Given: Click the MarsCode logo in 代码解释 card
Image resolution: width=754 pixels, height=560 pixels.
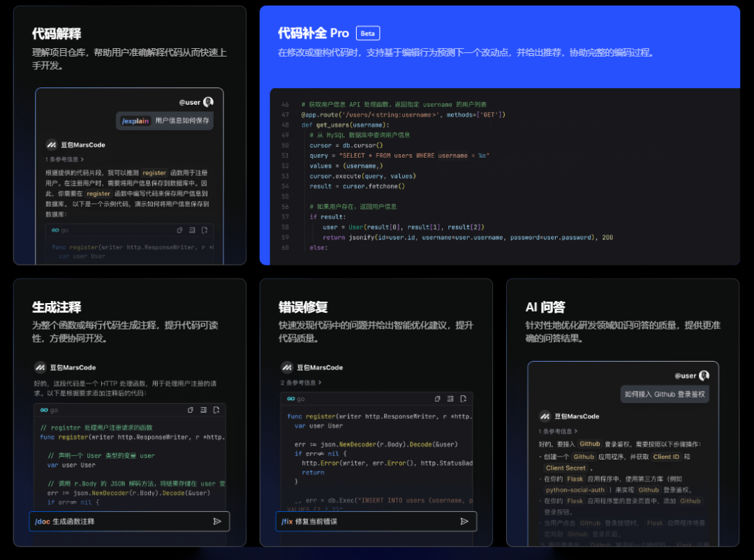Looking at the screenshot, I should coord(52,145).
